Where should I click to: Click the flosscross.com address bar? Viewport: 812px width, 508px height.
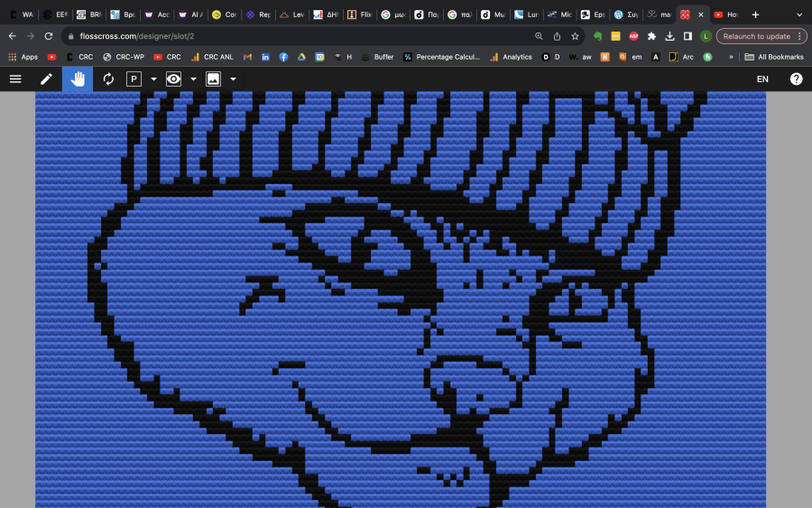tap(298, 36)
